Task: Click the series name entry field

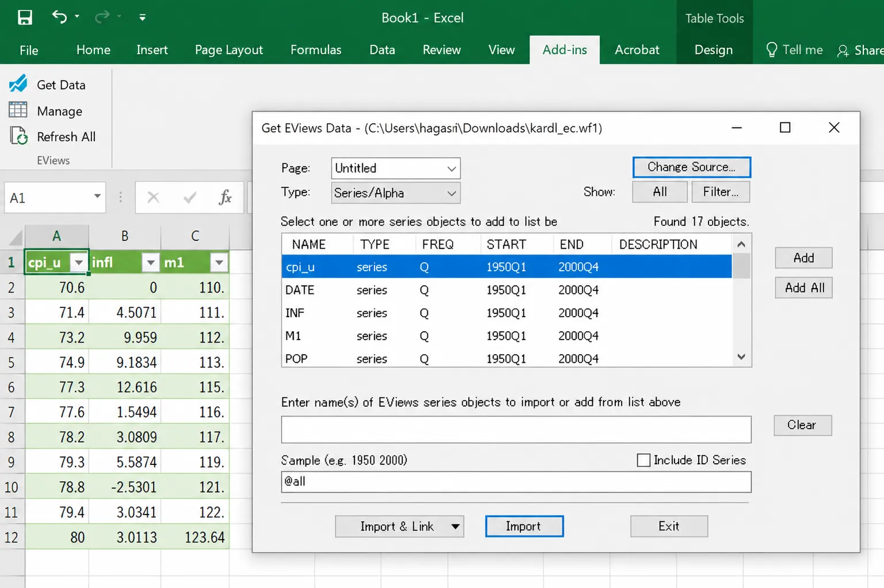Action: point(516,430)
